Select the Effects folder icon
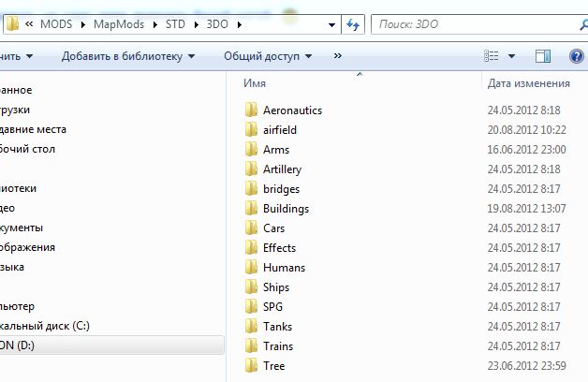The width and height of the screenshot is (588, 382). [x=251, y=248]
